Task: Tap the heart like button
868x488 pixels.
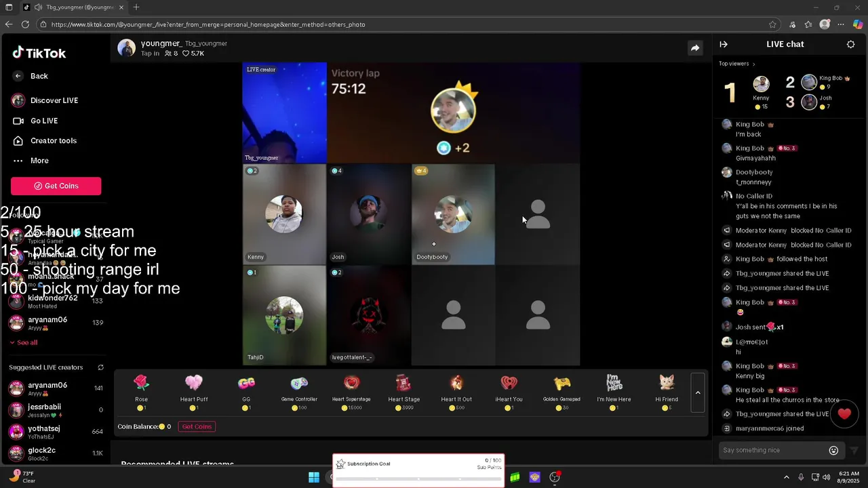Action: pos(844,413)
